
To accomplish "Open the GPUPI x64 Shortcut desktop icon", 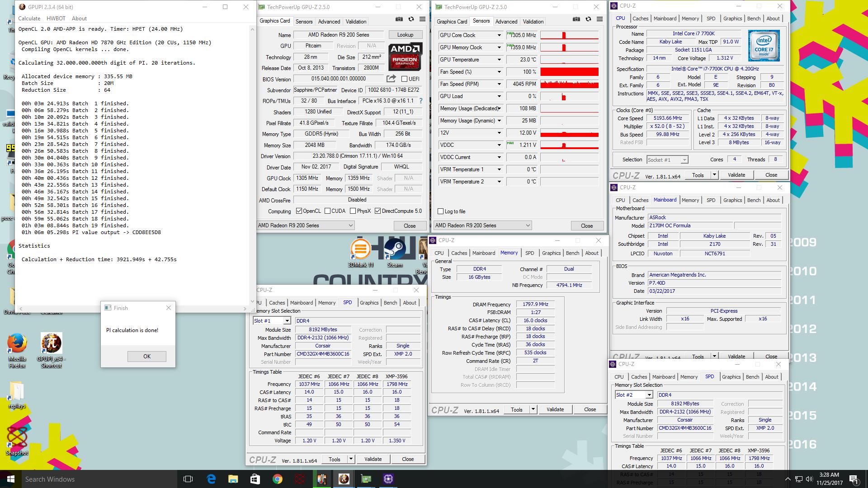I will point(51,351).
